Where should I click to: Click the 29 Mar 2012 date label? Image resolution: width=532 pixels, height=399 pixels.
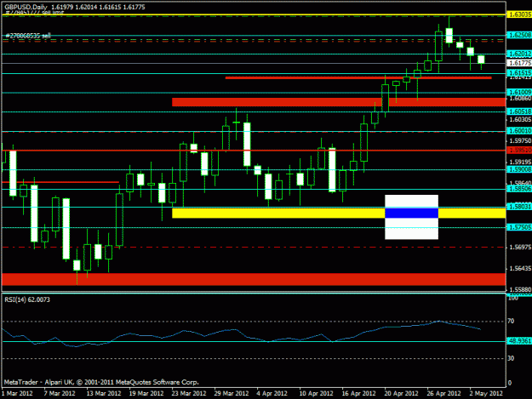tap(232, 393)
